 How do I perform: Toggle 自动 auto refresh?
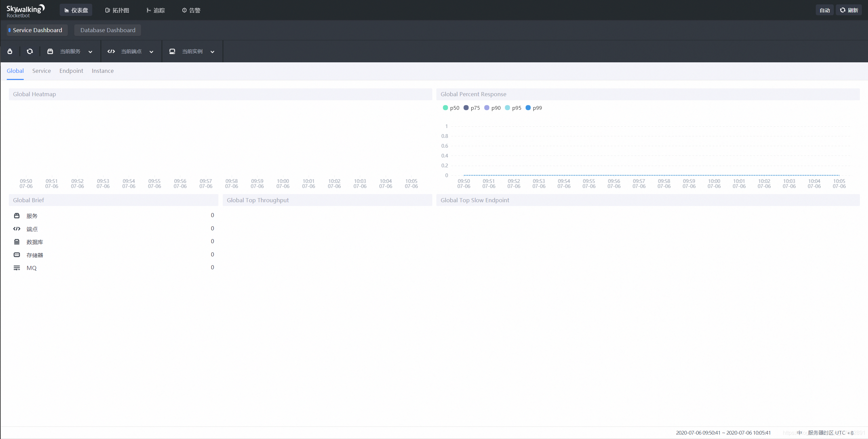click(825, 10)
